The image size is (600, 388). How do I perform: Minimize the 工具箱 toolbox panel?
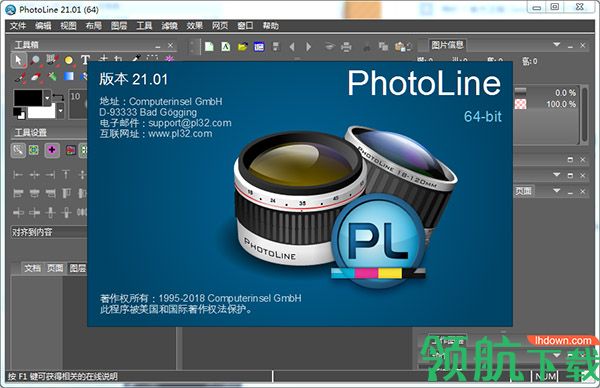click(158, 46)
